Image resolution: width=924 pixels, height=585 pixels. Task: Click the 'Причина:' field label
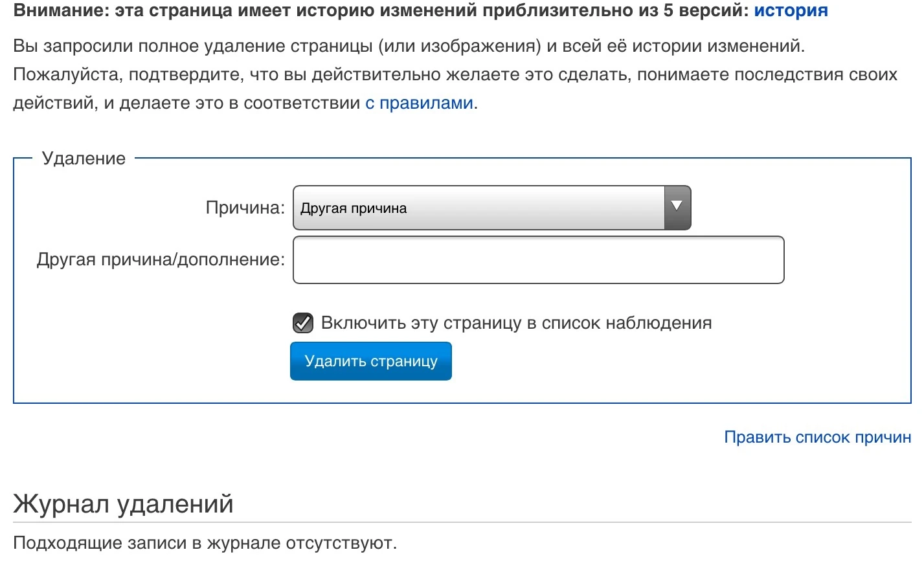245,208
